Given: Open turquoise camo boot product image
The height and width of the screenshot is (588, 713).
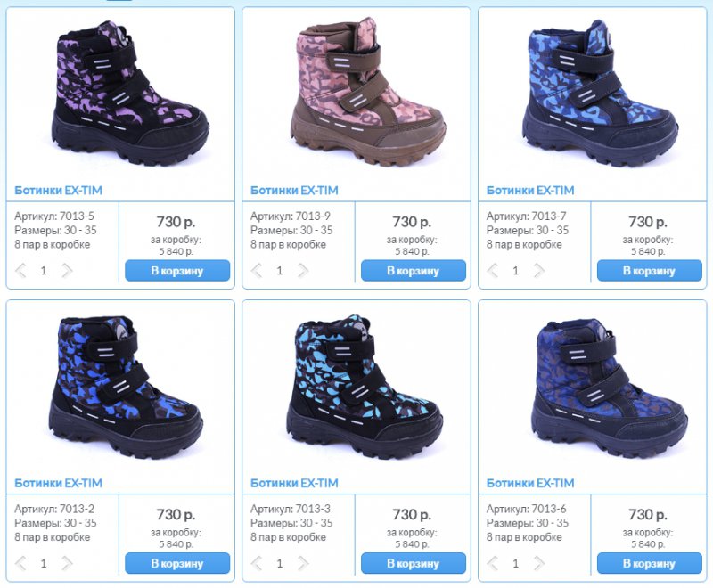Looking at the screenshot, I should 365,388.
